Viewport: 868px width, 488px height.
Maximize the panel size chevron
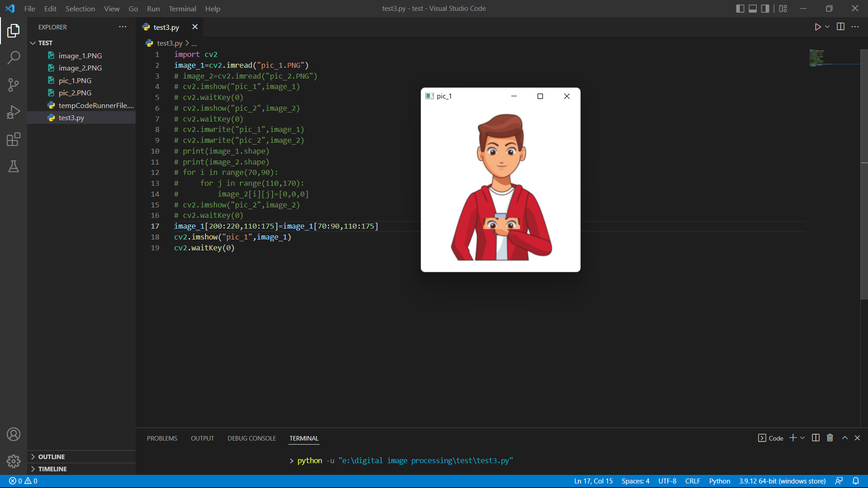pos(844,438)
